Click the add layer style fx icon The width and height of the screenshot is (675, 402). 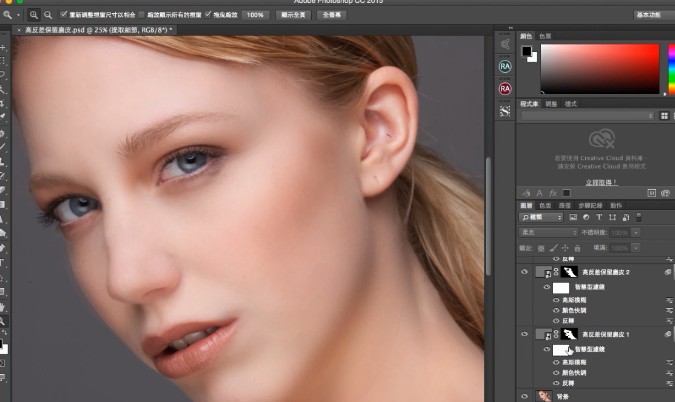553,193
